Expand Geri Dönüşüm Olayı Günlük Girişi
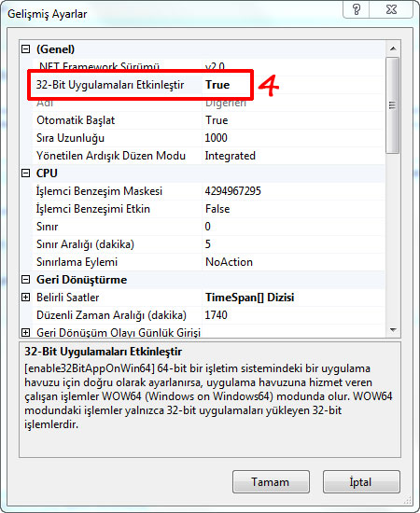Screen dimensions: 420x513 click(x=25, y=333)
